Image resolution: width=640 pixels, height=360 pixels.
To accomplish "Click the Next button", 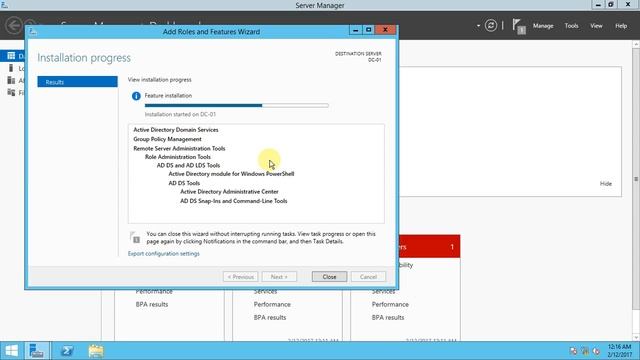I will coord(279,277).
